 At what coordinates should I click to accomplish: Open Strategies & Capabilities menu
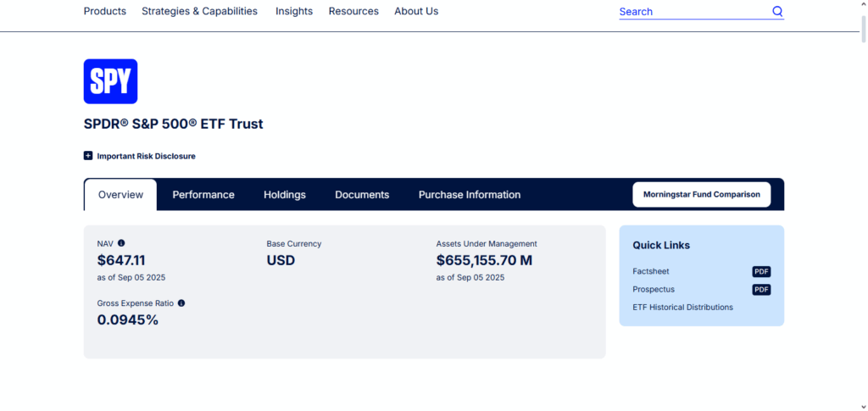pyautogui.click(x=199, y=11)
